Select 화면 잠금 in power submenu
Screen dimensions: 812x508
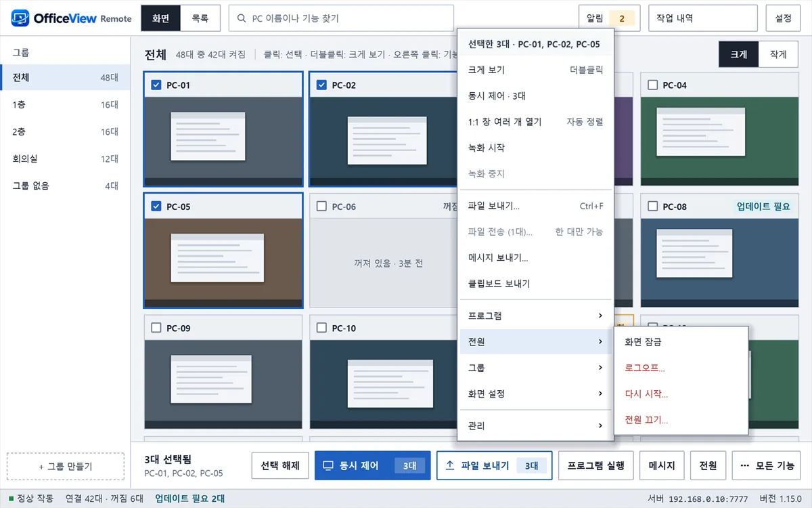click(x=681, y=342)
